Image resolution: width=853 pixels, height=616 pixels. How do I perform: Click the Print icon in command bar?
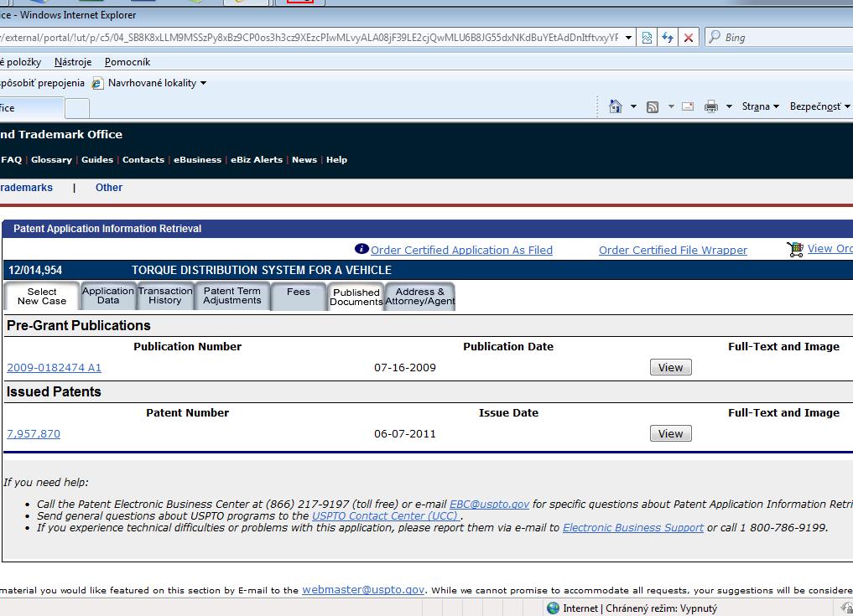click(x=711, y=106)
